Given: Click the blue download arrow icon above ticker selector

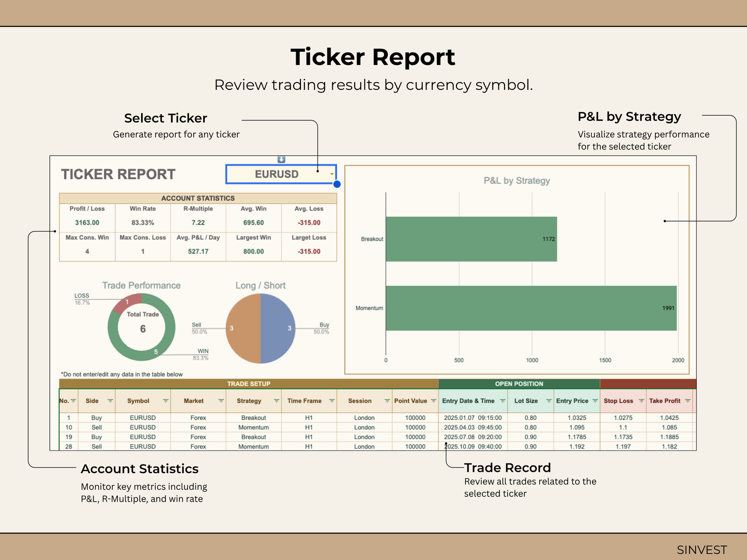Looking at the screenshot, I should (281, 160).
